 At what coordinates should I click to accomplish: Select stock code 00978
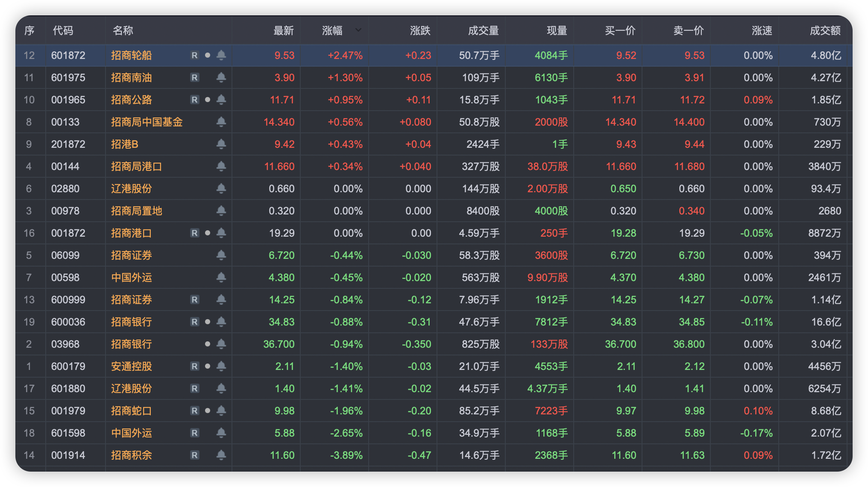coord(65,211)
